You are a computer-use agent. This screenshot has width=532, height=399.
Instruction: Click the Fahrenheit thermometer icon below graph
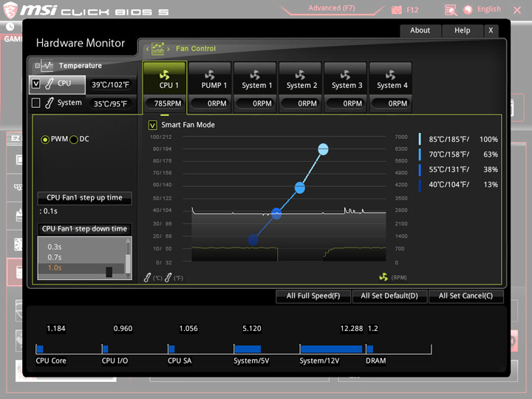pos(168,278)
